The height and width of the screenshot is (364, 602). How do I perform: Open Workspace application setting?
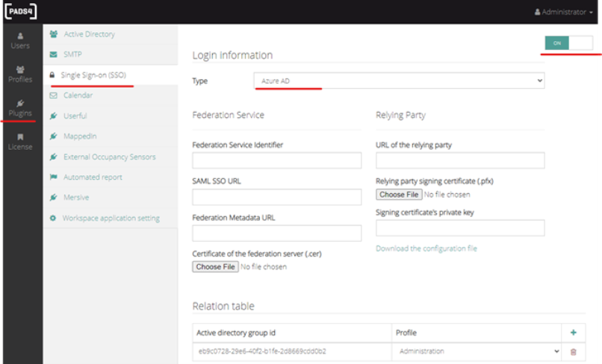click(111, 219)
